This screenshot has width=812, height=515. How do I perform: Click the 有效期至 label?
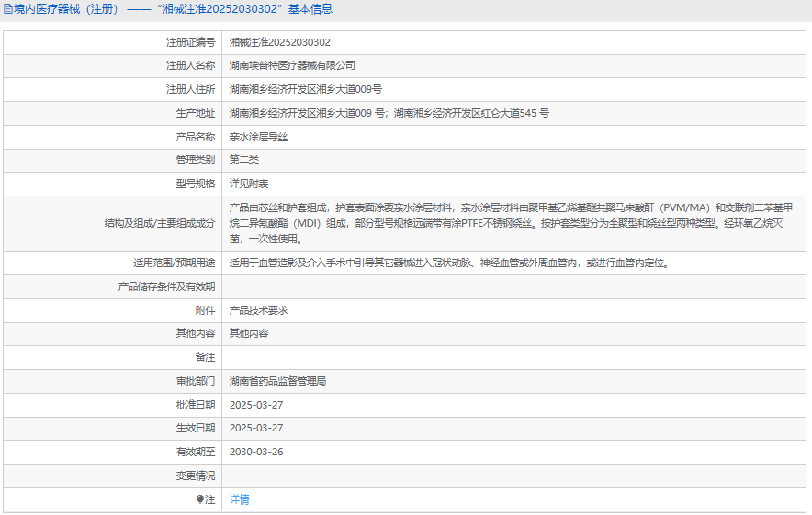[x=196, y=453]
